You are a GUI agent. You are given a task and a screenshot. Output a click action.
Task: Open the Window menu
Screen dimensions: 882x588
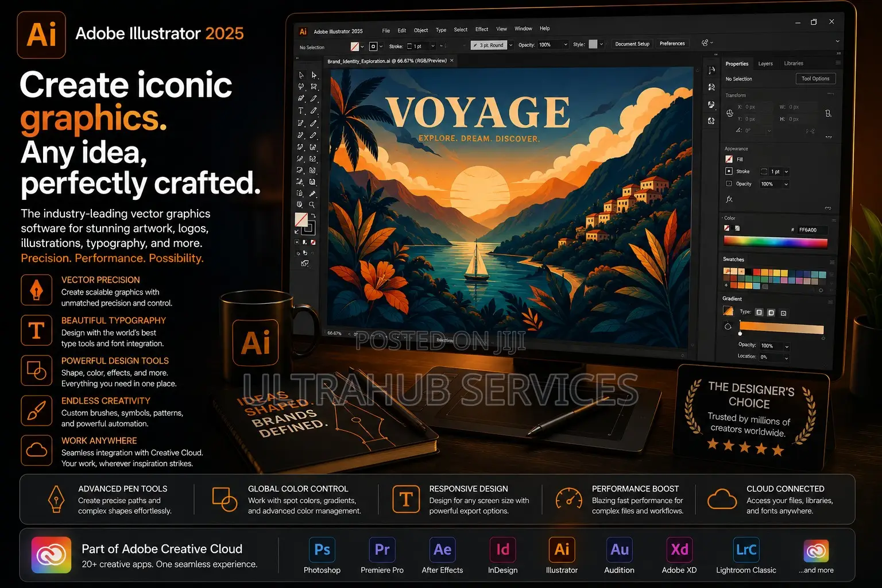(523, 29)
